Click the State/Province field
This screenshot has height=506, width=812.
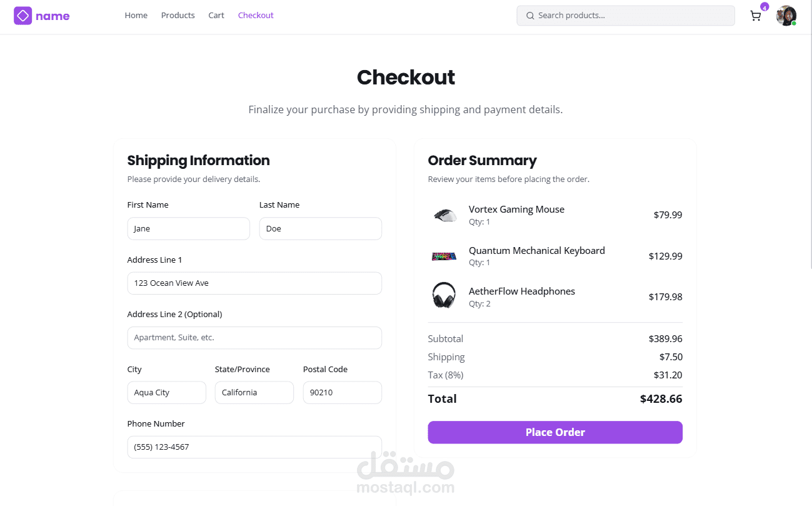pyautogui.click(x=254, y=393)
